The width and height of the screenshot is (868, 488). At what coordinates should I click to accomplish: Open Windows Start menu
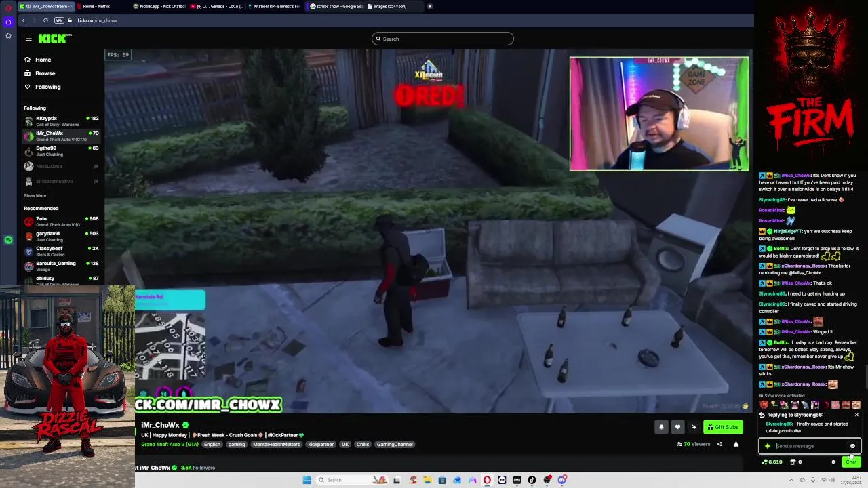point(307,480)
